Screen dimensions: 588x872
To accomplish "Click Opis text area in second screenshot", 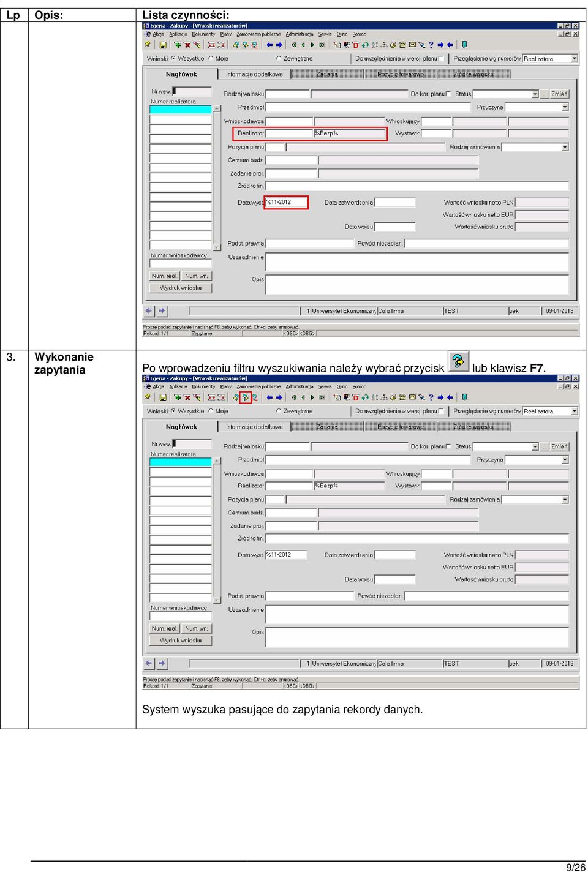I will tap(417, 637).
